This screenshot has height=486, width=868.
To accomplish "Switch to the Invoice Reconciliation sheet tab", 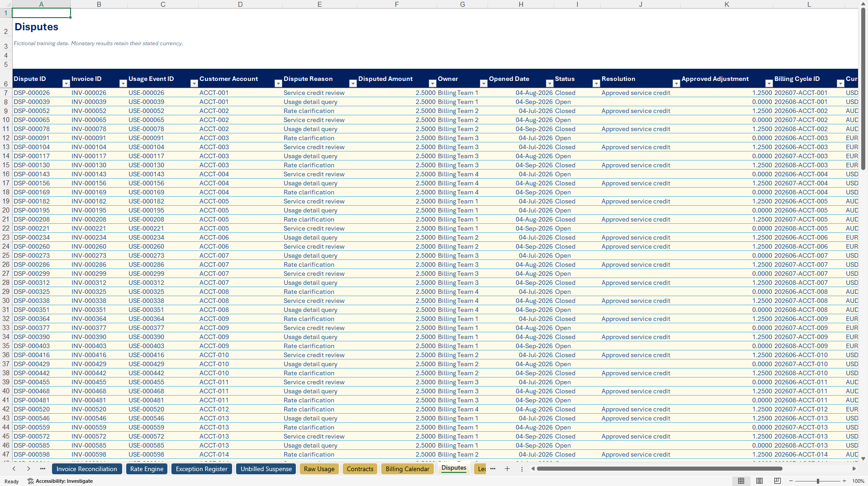I will (87, 469).
